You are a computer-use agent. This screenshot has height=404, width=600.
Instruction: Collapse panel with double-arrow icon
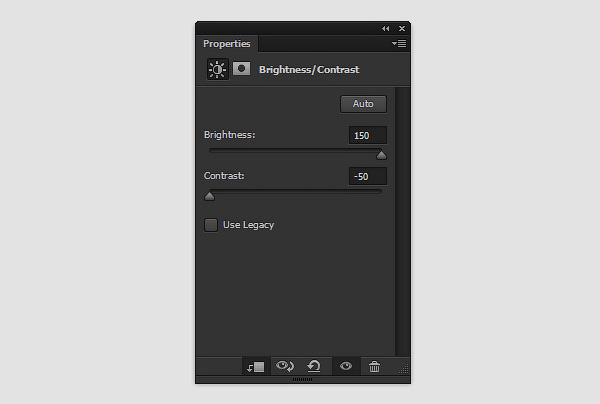(385, 29)
